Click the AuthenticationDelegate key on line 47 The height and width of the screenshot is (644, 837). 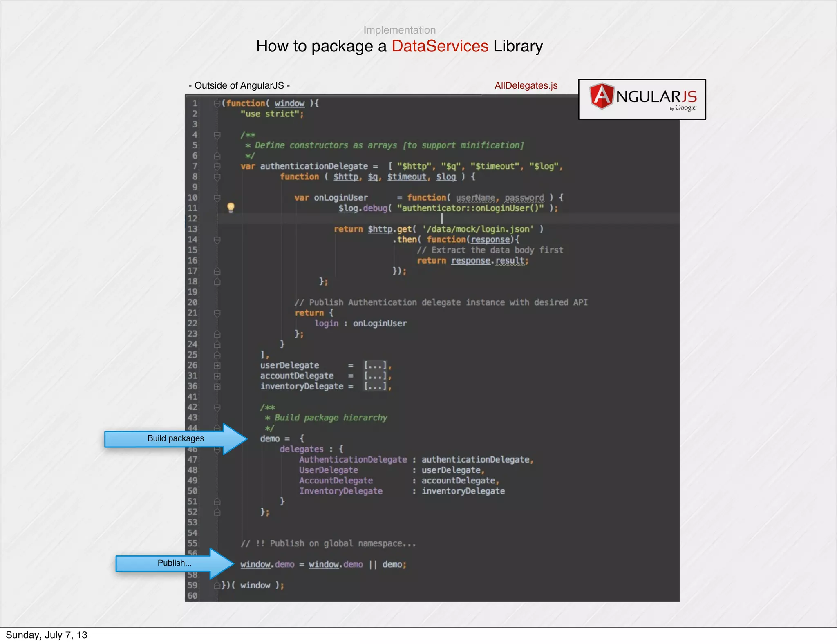coord(353,460)
